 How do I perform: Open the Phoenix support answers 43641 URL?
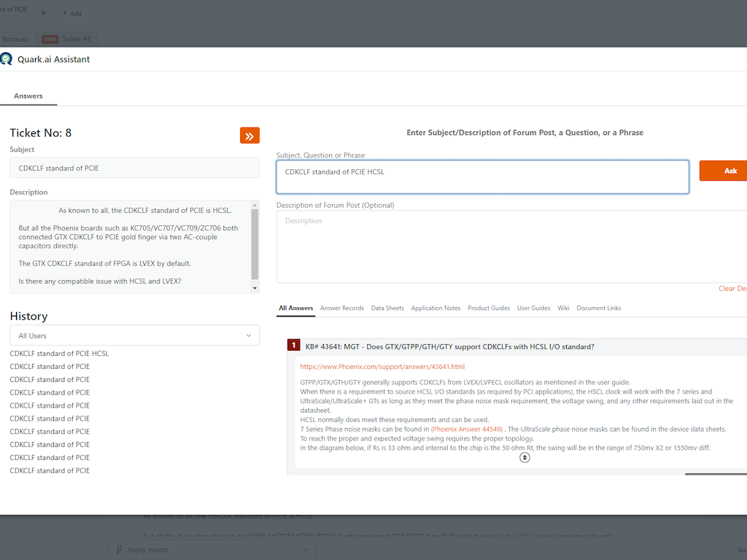tap(382, 367)
